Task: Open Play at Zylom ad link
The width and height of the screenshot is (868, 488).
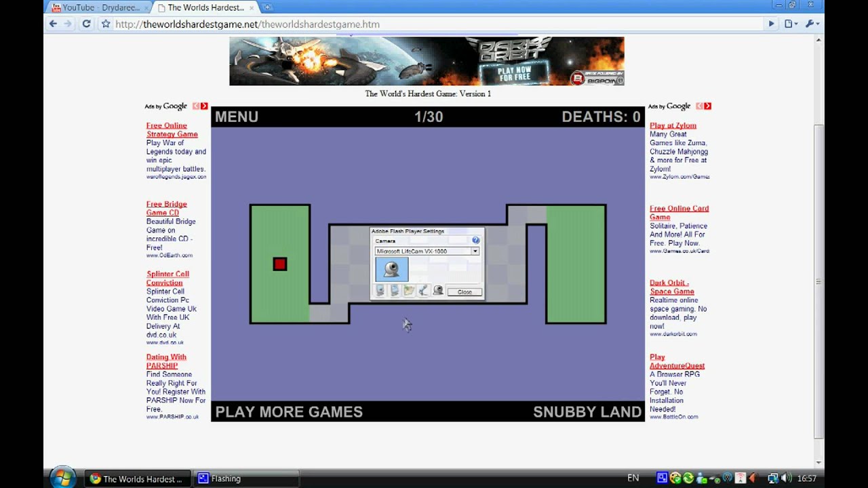Action: coord(673,125)
